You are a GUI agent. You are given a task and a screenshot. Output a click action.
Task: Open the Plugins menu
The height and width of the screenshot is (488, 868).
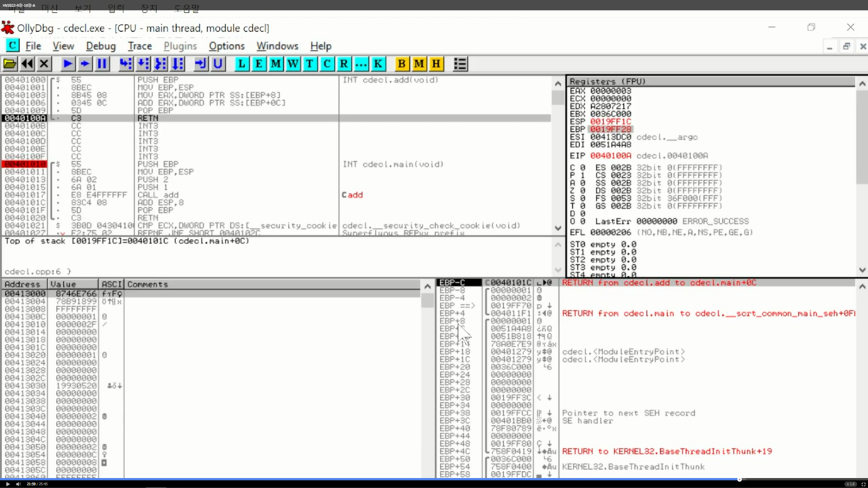coord(180,46)
